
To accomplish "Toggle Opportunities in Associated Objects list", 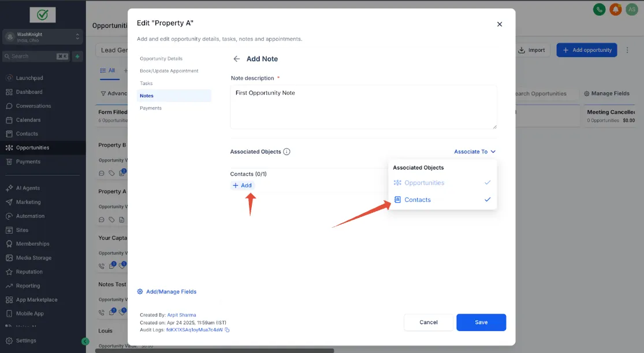I will coord(442,183).
